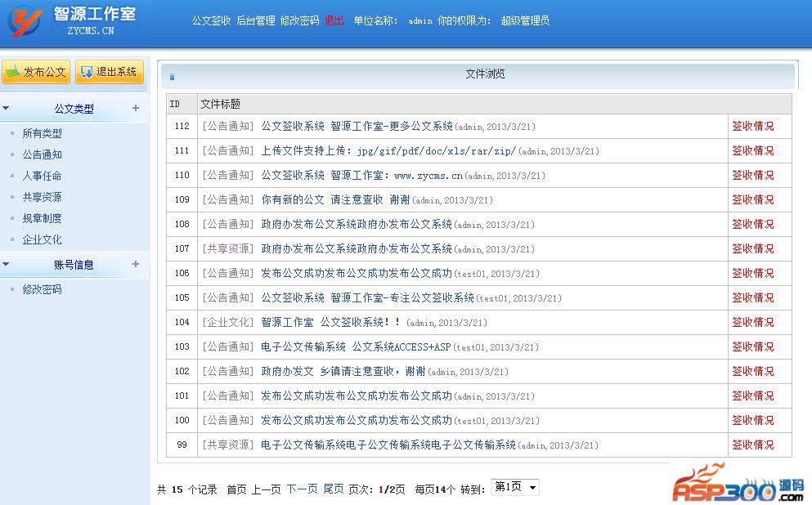Click the small blue icon beside 文件浏览
Image resolution: width=812 pixels, height=505 pixels.
point(172,77)
